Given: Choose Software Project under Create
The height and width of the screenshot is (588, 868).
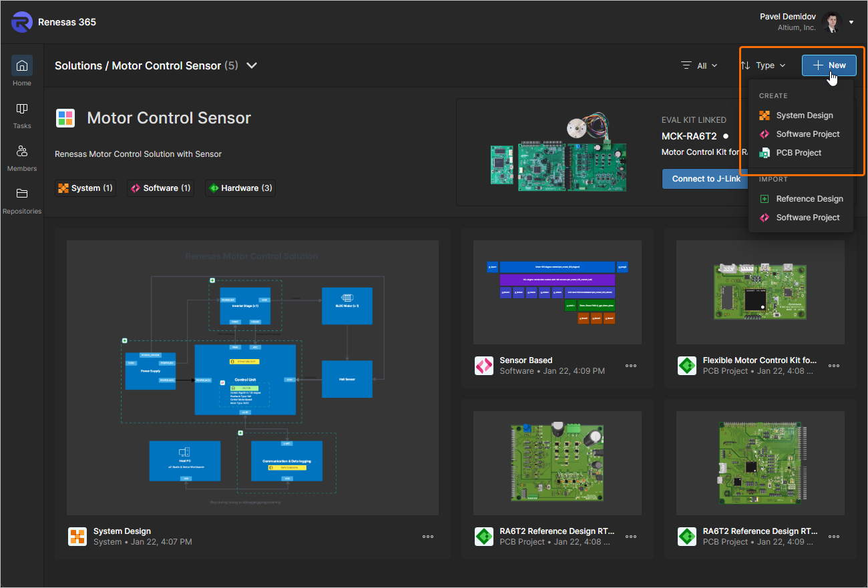Looking at the screenshot, I should click(x=801, y=134).
